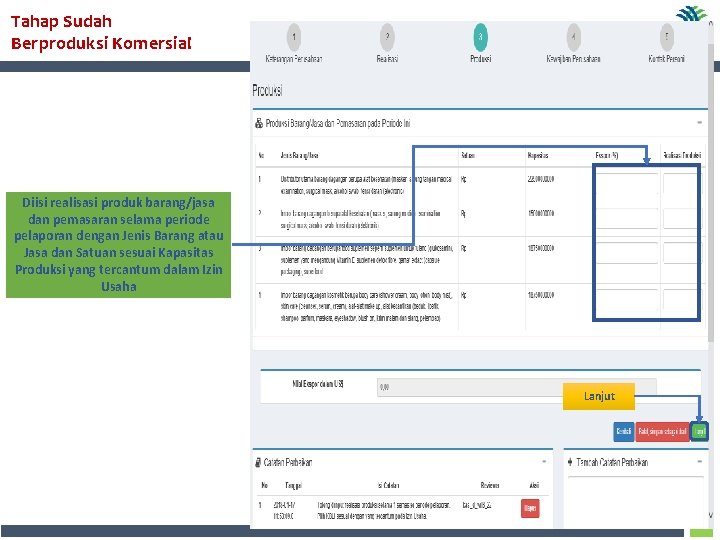Click the Ekspor (%) field for row 3

pos(626,253)
